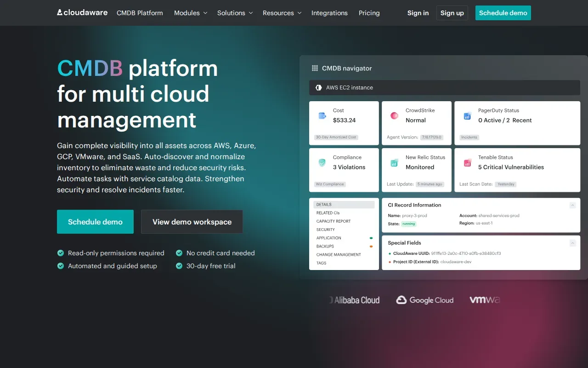Click the AWS EC2 instance bar

point(445,87)
